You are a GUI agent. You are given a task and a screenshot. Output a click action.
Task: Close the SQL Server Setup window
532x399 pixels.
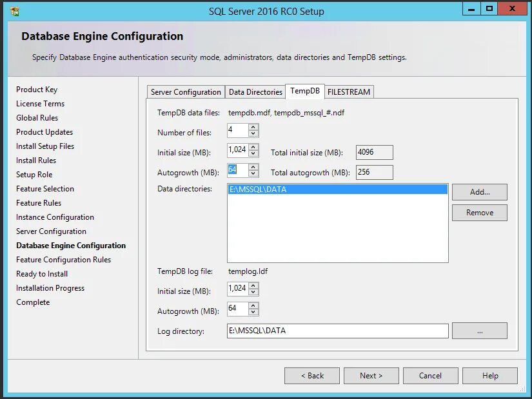[512, 9]
